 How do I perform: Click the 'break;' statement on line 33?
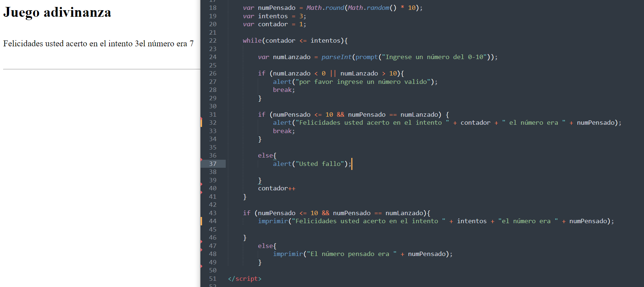coord(284,131)
